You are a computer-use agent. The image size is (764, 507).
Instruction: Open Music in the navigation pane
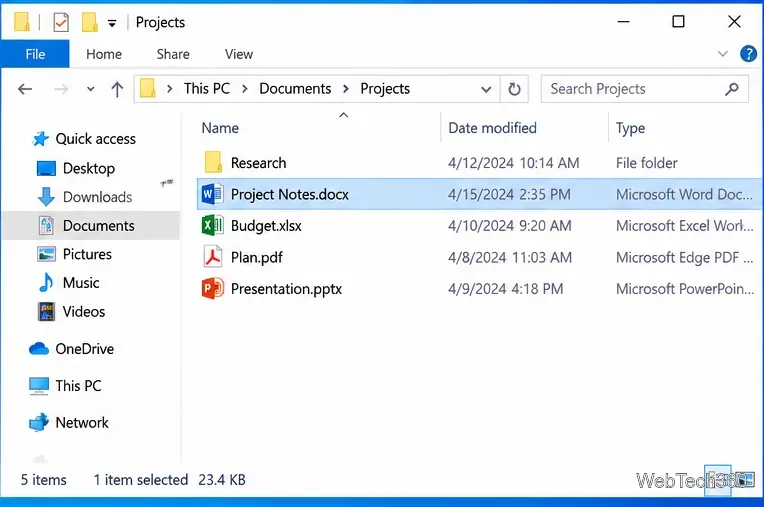(81, 283)
